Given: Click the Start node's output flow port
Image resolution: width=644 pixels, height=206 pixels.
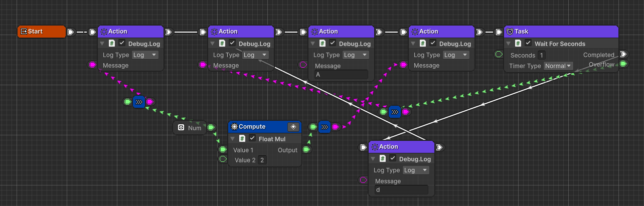Looking at the screenshot, I should point(71,32).
